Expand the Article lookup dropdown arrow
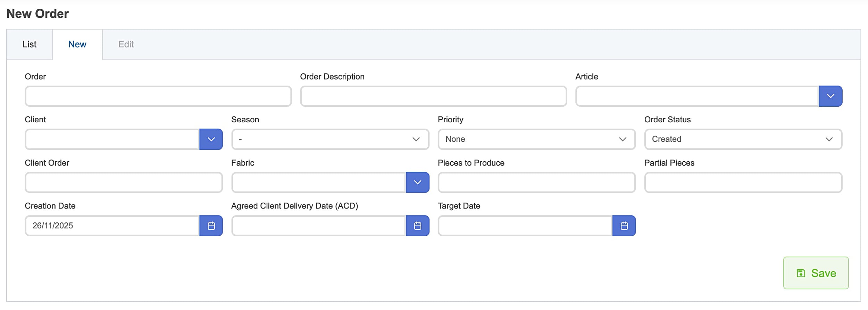868x310 pixels. coord(830,96)
